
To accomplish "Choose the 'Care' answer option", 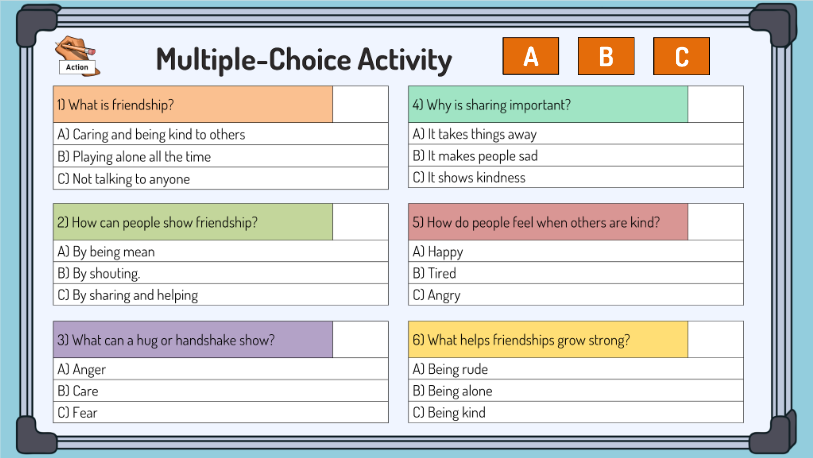I will tap(221, 391).
